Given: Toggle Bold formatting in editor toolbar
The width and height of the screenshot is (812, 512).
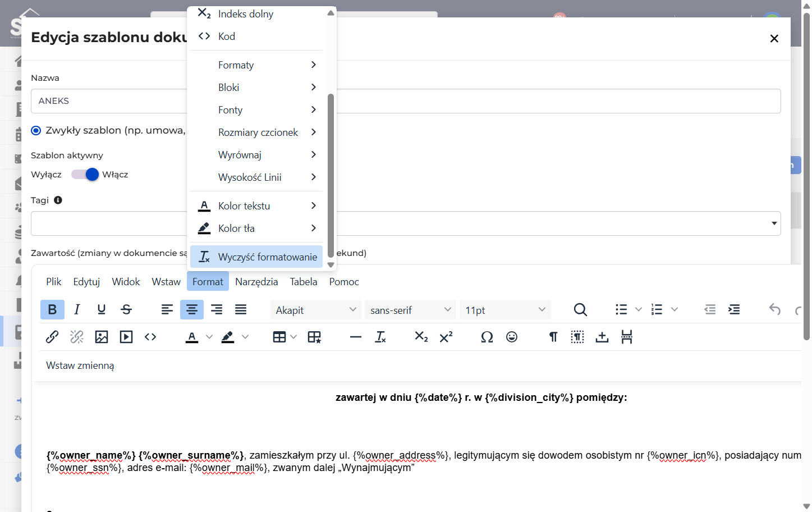Looking at the screenshot, I should (x=52, y=309).
